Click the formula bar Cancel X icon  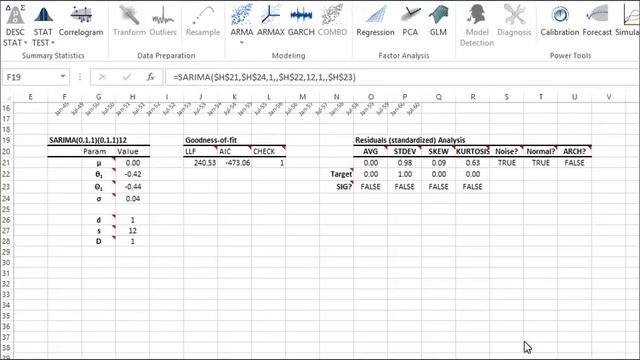102,77
